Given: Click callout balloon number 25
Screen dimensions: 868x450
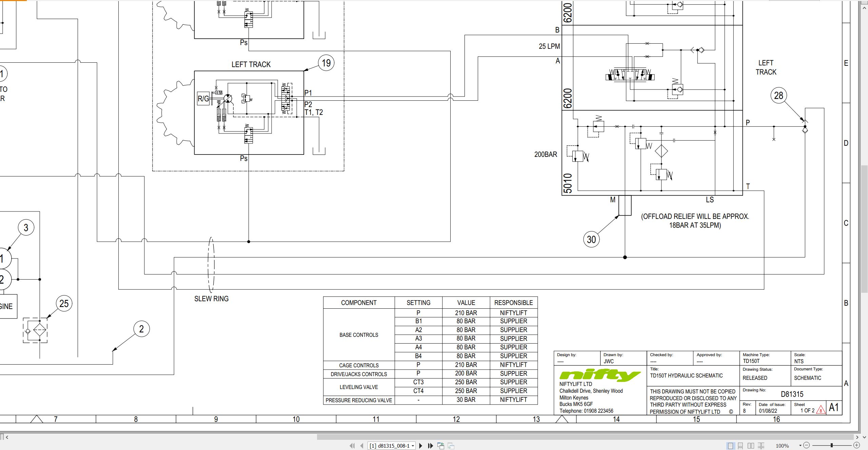Looking at the screenshot, I should [64, 304].
